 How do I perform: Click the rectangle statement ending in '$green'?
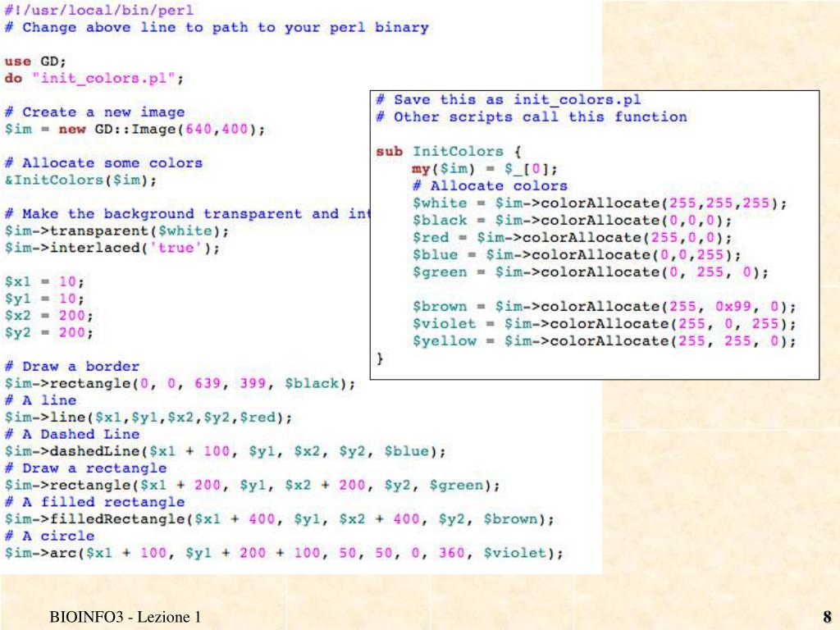[x=253, y=486]
